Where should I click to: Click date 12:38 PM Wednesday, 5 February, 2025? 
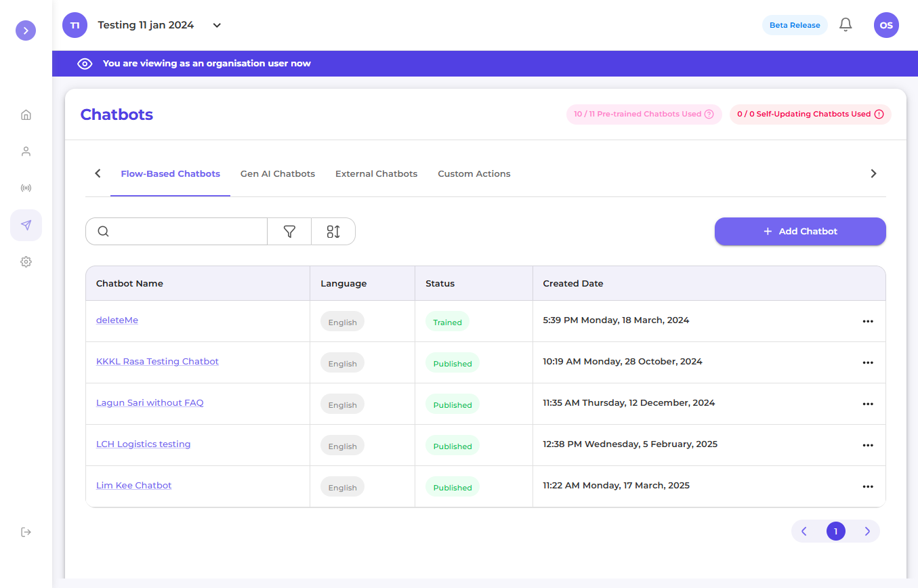(x=630, y=444)
